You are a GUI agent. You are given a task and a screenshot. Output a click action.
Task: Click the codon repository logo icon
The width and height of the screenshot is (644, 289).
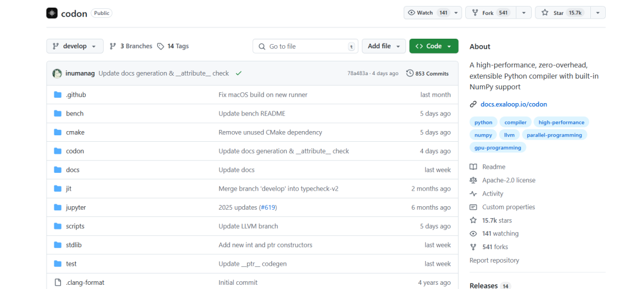click(x=52, y=13)
